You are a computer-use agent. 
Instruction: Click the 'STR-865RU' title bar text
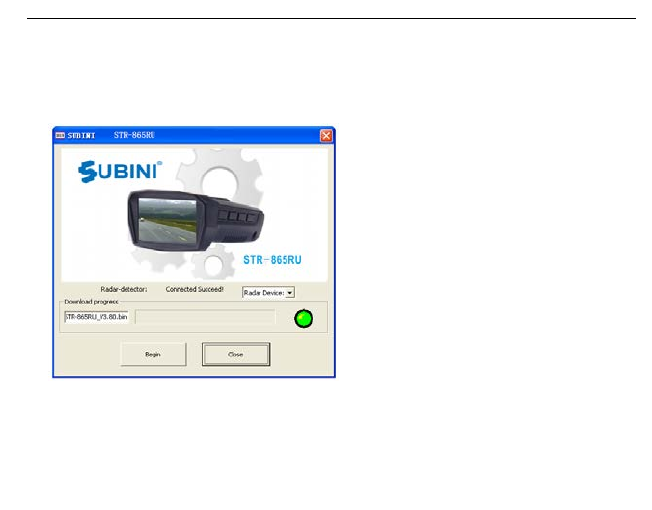pyautogui.click(x=134, y=135)
